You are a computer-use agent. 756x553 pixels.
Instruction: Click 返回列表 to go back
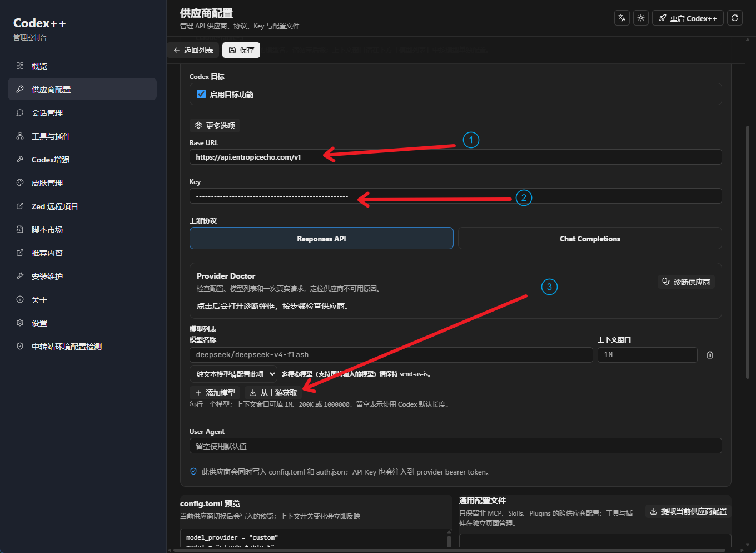[x=193, y=50]
